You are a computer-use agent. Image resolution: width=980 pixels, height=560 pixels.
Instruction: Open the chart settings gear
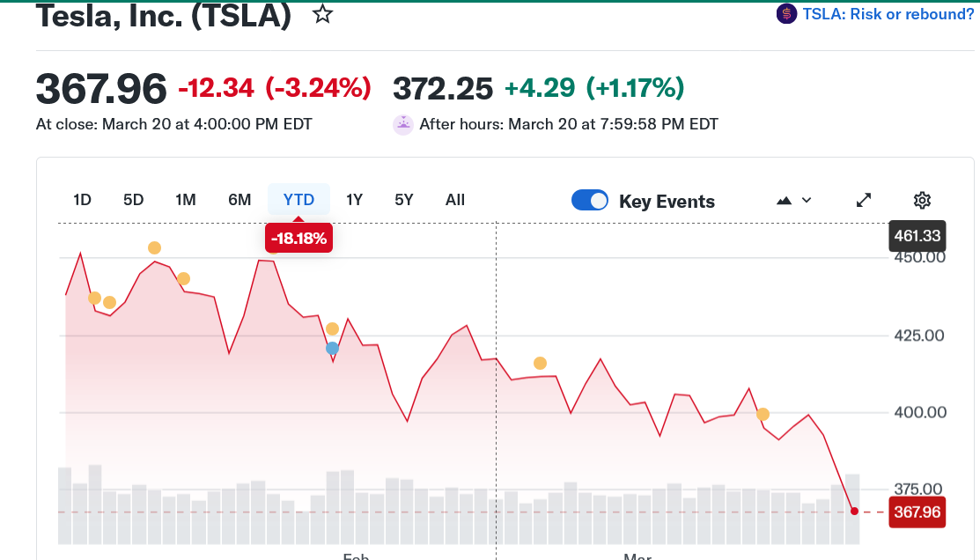(922, 200)
